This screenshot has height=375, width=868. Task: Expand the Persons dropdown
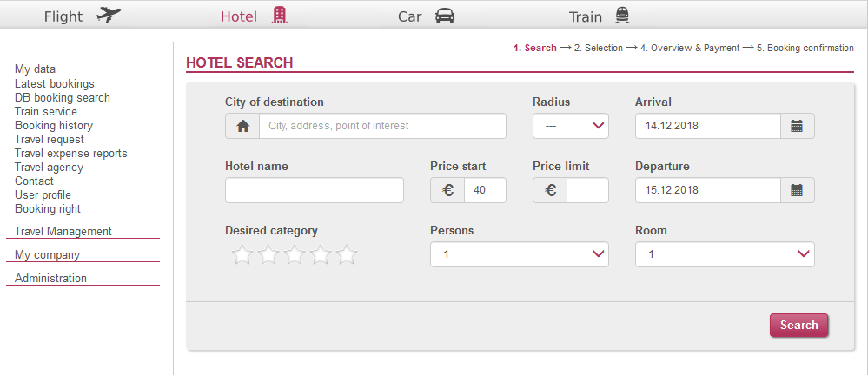pos(520,254)
